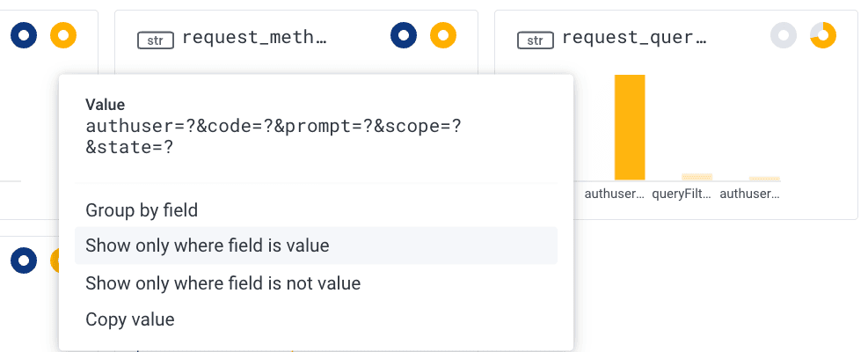Screen dimensions: 868x352
Task: Select Copy value from the popup menu
Action: (129, 319)
